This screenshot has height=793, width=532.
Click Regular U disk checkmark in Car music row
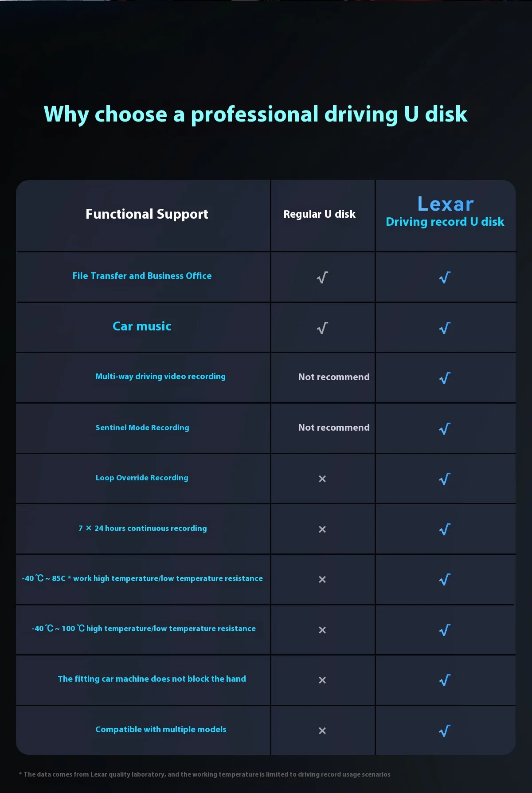point(322,328)
